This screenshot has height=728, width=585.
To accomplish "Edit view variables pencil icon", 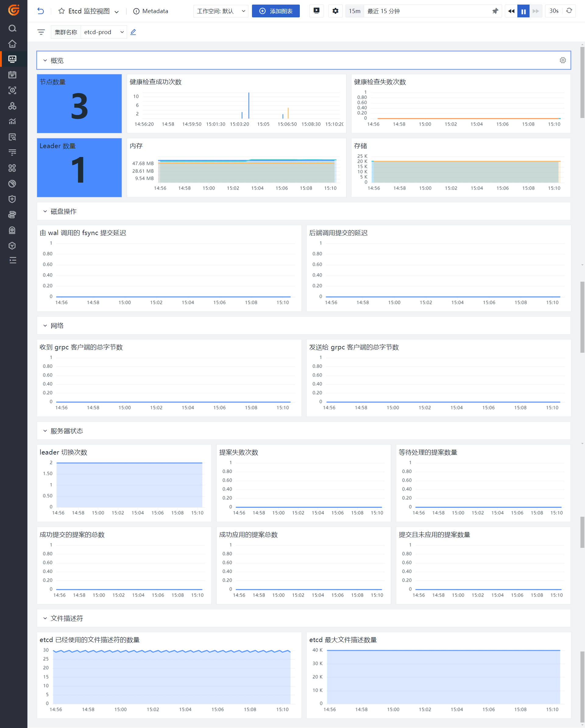I will (133, 32).
